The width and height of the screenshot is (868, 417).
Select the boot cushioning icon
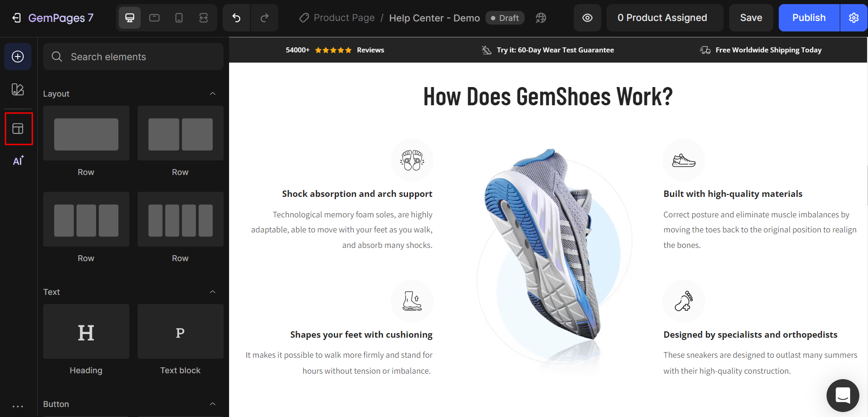coord(412,301)
